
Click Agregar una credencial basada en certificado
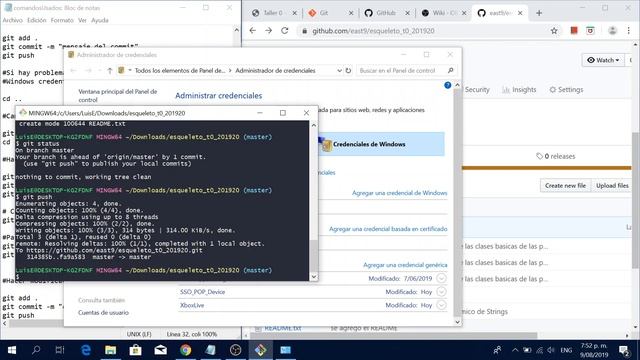[x=388, y=229]
